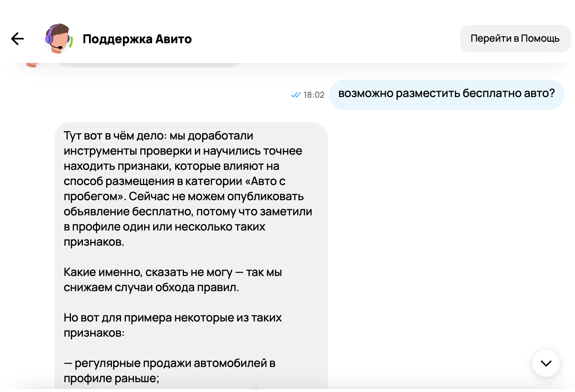Click the "Какие именно, сказать не могу" line
The width and height of the screenshot is (575, 392).
pos(173,272)
